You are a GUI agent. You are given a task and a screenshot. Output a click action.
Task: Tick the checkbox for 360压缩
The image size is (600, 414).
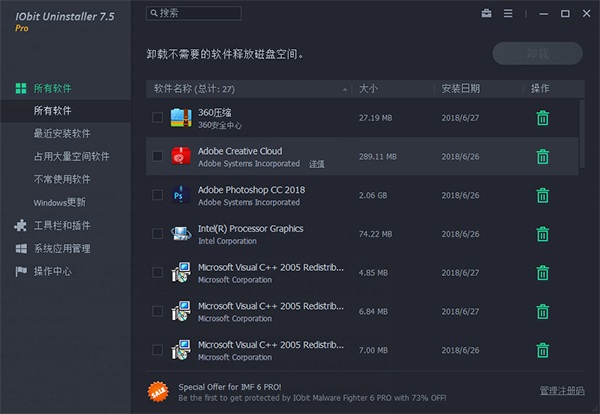coord(157,117)
